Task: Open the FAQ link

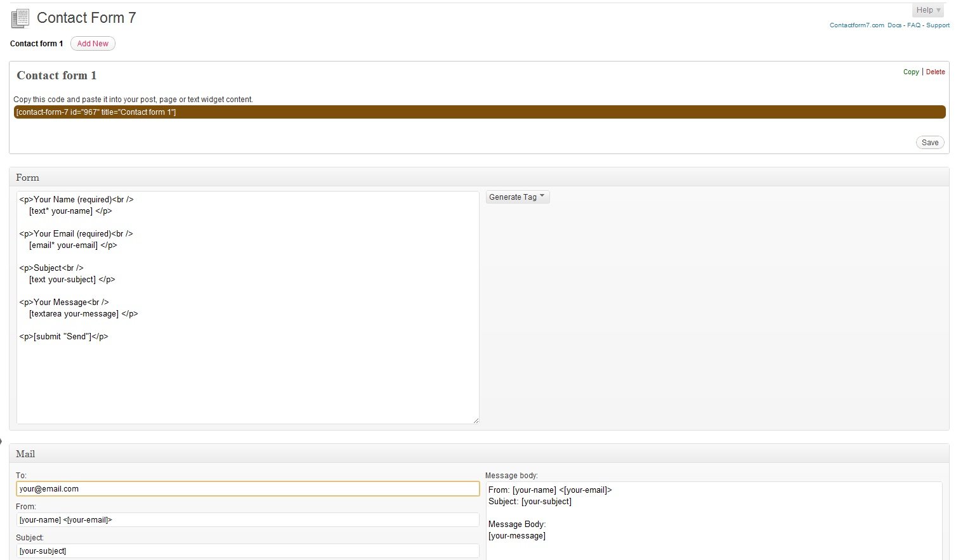Action: 913,25
